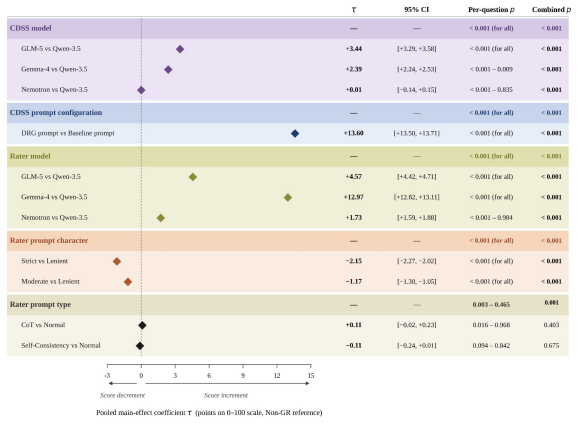Click the Score increment axis label

(x=226, y=395)
